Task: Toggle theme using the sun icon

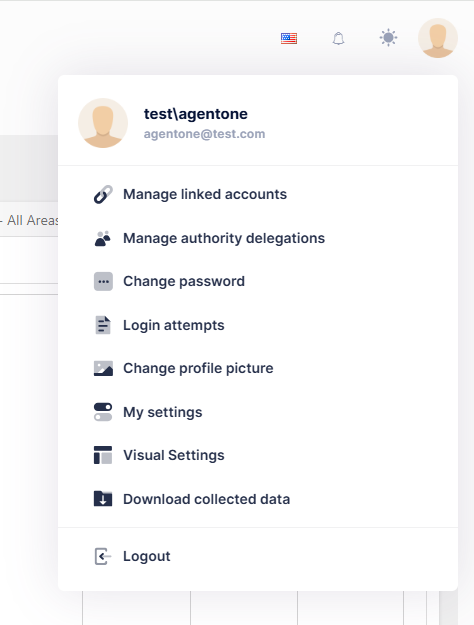Action: (388, 38)
